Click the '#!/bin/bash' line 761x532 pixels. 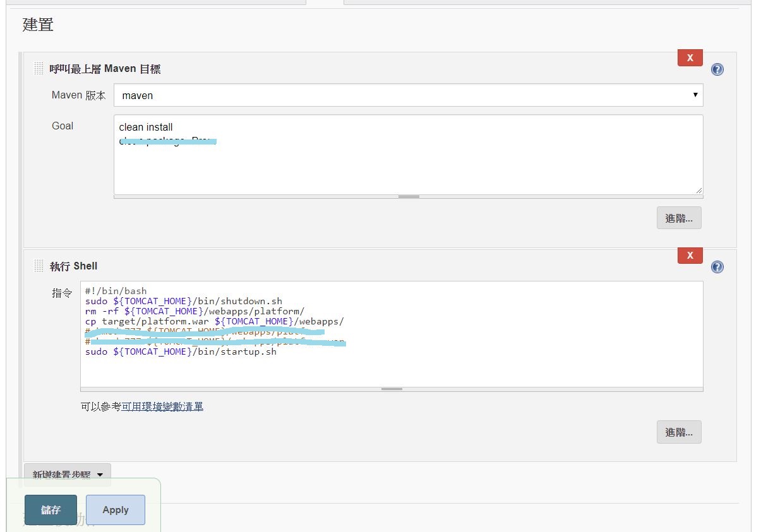pos(116,291)
